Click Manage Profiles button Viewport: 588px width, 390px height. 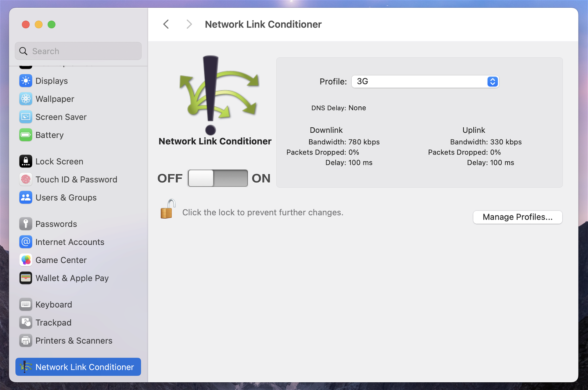[x=517, y=217]
